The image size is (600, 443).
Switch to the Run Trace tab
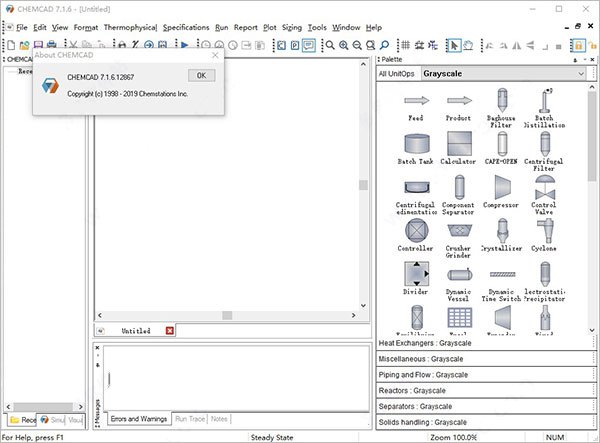[189, 418]
